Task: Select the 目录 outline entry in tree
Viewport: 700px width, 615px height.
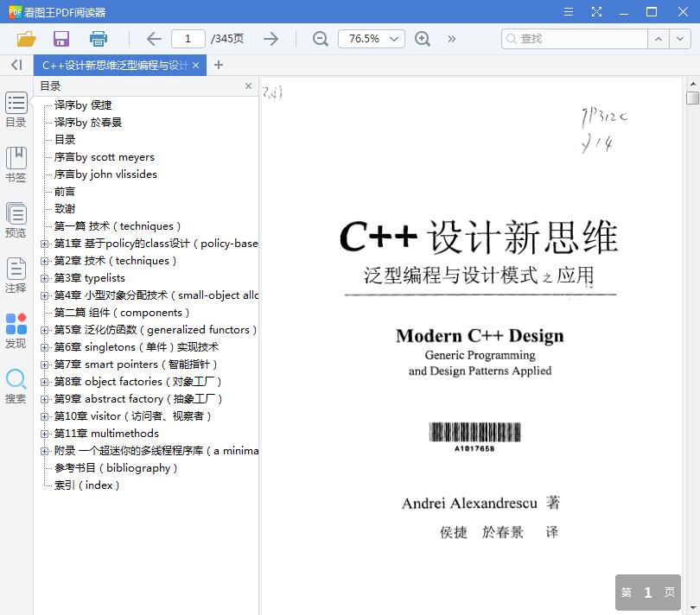Action: click(x=65, y=140)
